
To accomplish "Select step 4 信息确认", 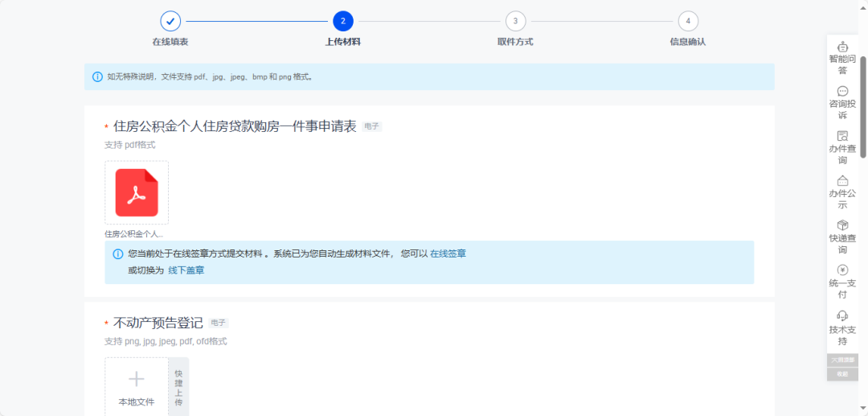I will coord(688,21).
